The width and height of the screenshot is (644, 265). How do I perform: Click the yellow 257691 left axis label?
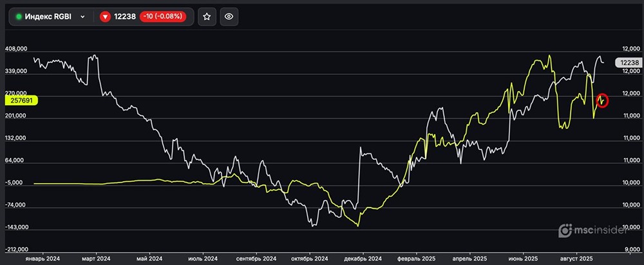click(21, 101)
